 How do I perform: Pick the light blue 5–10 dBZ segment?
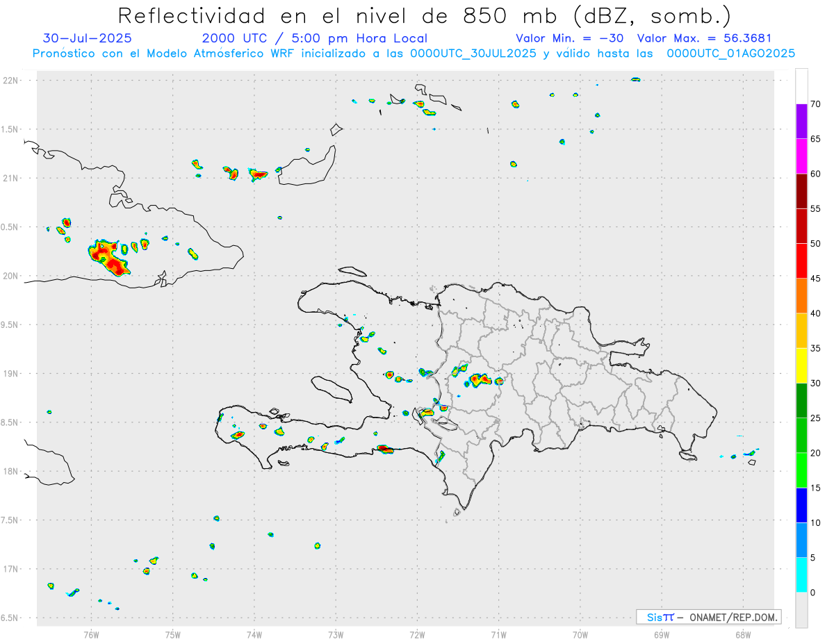801,540
